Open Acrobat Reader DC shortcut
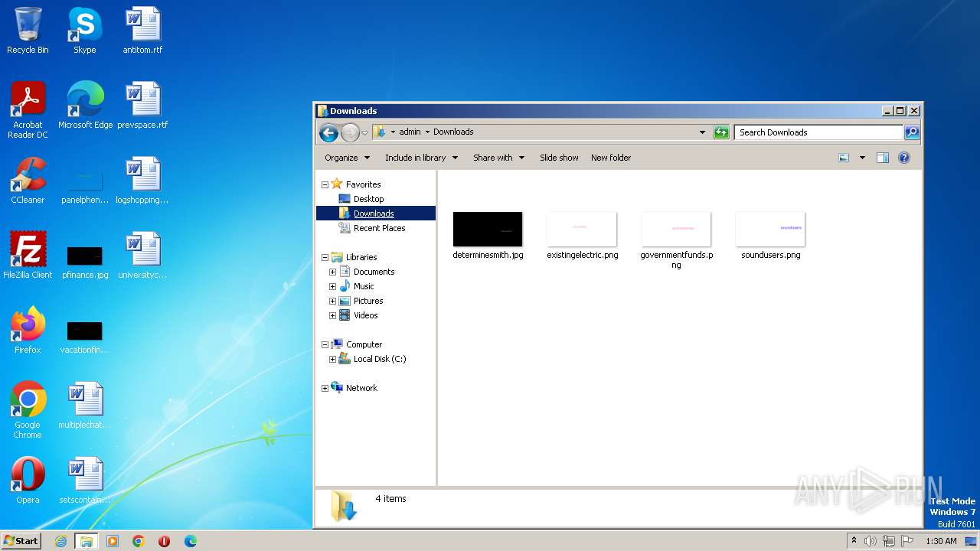The height and width of the screenshot is (551, 980). [x=28, y=110]
